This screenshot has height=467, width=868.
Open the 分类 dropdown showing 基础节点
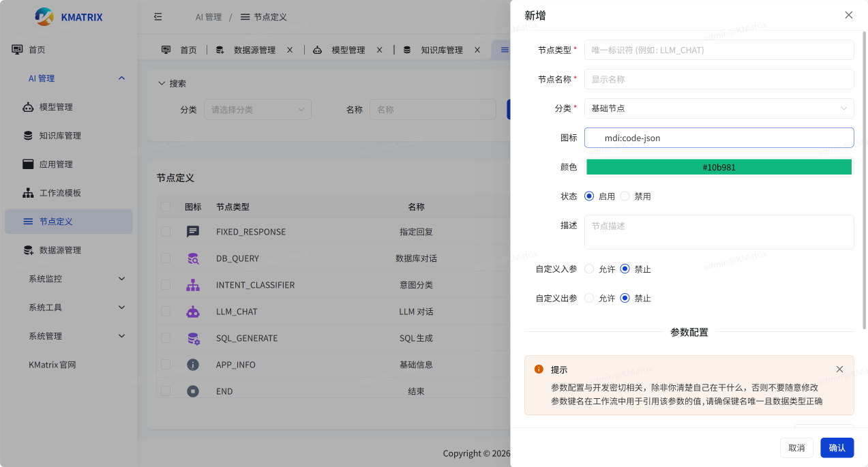(x=719, y=108)
